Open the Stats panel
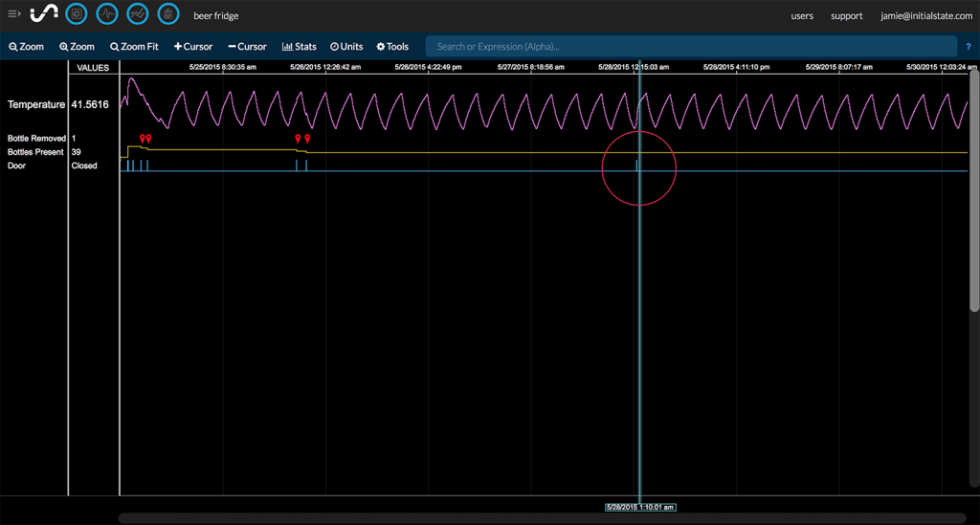The width and height of the screenshot is (980, 525). pyautogui.click(x=299, y=47)
